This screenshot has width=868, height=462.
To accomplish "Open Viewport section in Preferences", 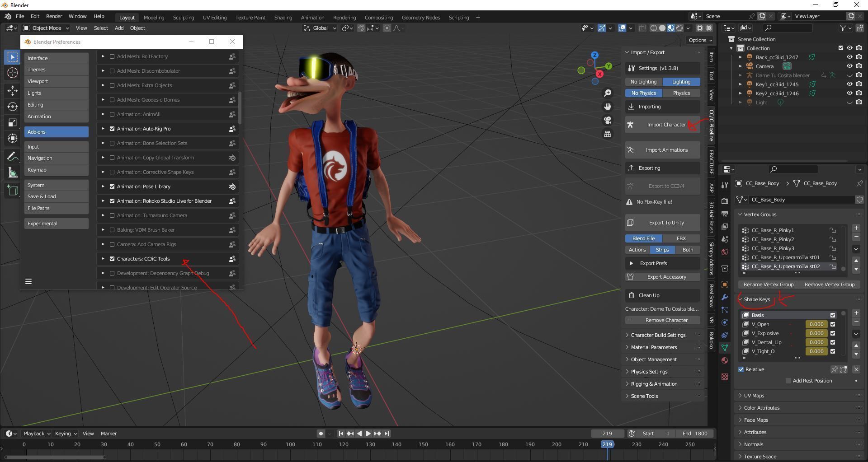I will pyautogui.click(x=56, y=81).
